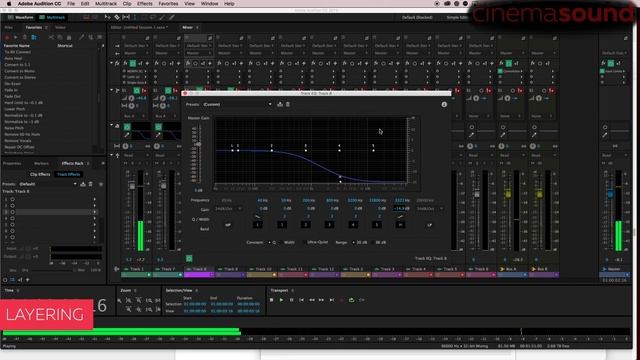This screenshot has height=360, width=640.
Task: Record a new favorite
Action: click(7, 37)
